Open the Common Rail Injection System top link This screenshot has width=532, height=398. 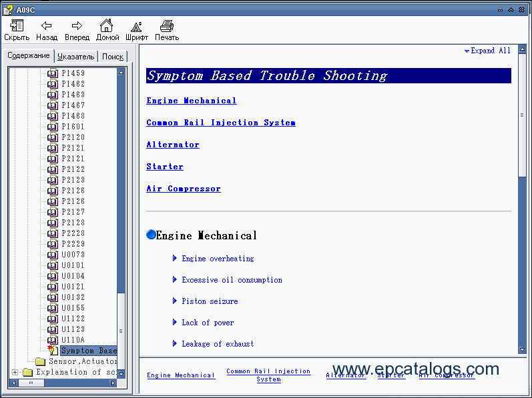click(x=221, y=123)
